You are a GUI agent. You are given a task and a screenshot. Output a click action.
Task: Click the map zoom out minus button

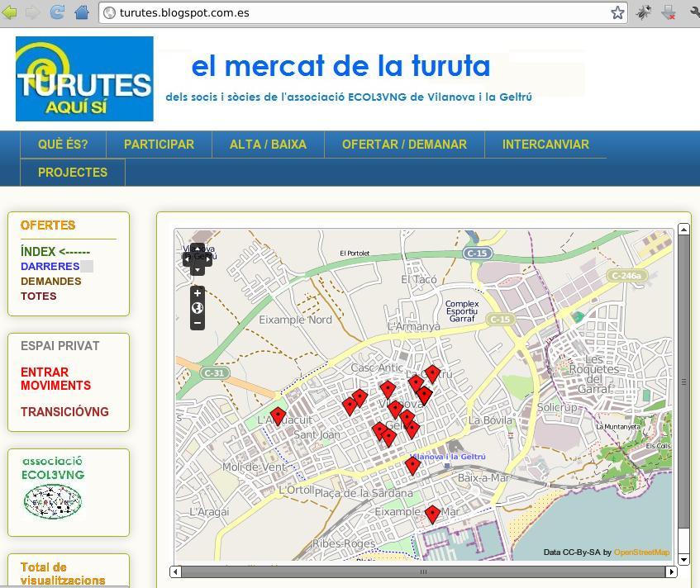[x=198, y=323]
